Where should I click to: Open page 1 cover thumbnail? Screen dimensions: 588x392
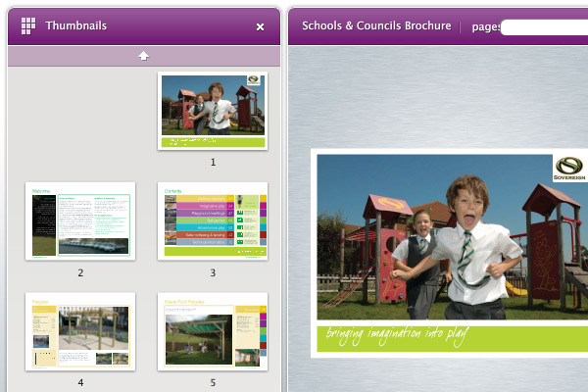213,111
